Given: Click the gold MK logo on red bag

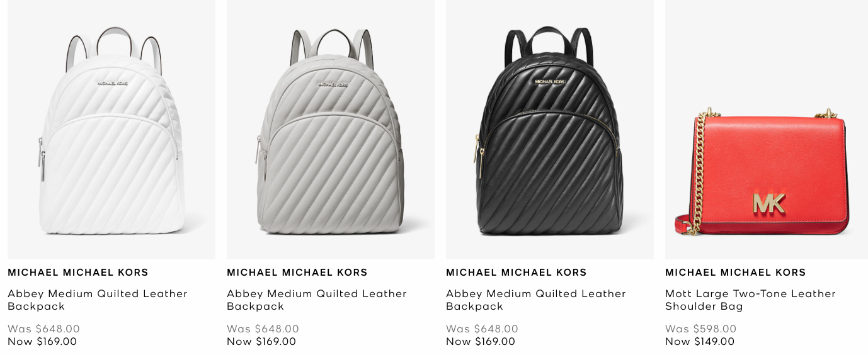Looking at the screenshot, I should (x=769, y=203).
